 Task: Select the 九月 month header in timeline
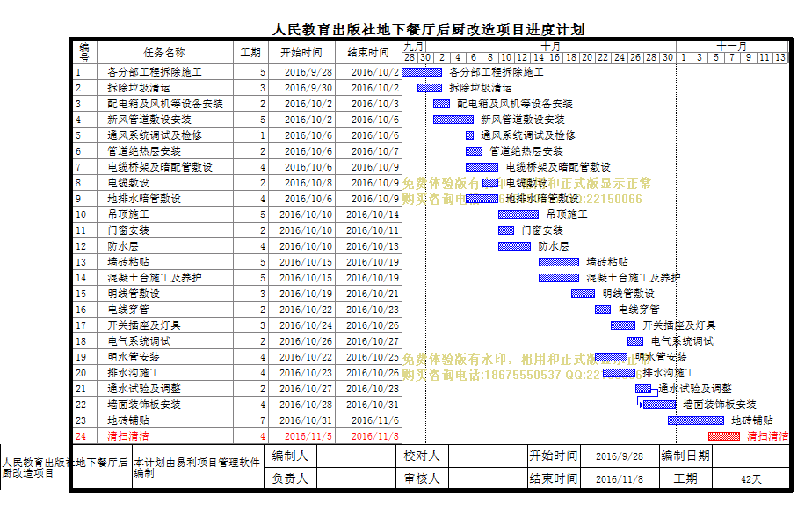coord(414,46)
